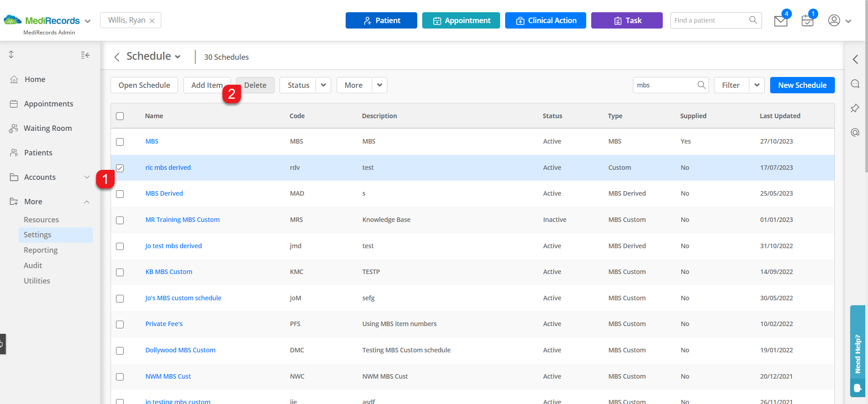
Task: Check the MR Training MBS Custom checkbox
Action: point(120,220)
